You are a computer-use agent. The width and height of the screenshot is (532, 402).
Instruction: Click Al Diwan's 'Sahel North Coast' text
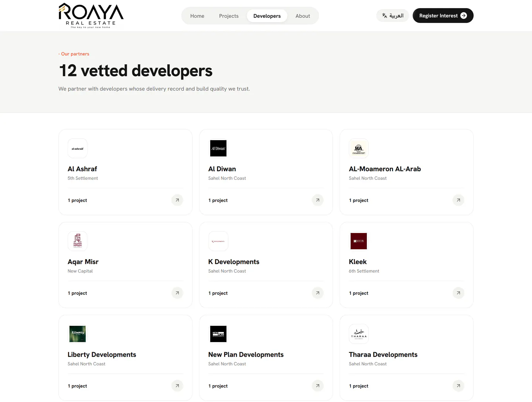227,178
